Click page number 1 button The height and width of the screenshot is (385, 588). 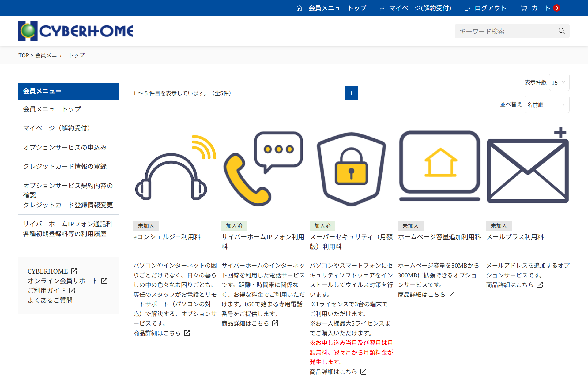(351, 93)
